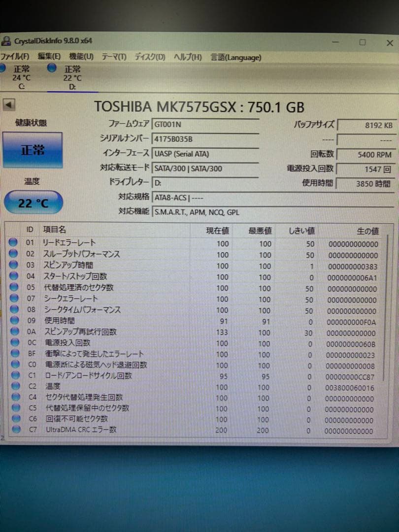The height and width of the screenshot is (532, 399).
Task: Click the power on hours field 3850 時間
Action: point(366,184)
